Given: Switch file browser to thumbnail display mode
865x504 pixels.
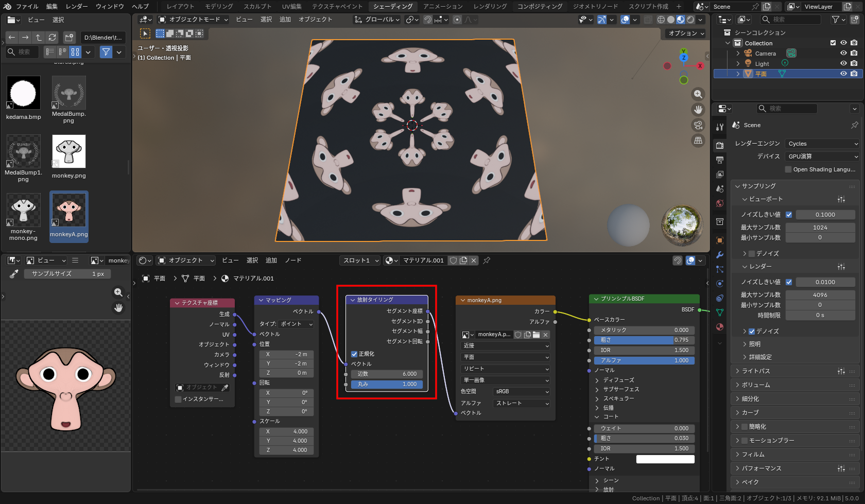Looking at the screenshot, I should click(75, 52).
